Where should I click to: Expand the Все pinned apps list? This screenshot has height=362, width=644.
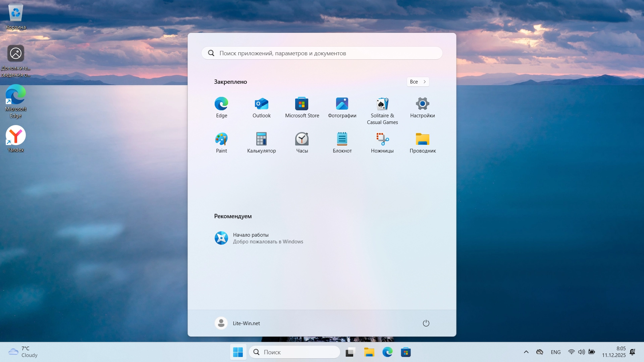pyautogui.click(x=418, y=82)
